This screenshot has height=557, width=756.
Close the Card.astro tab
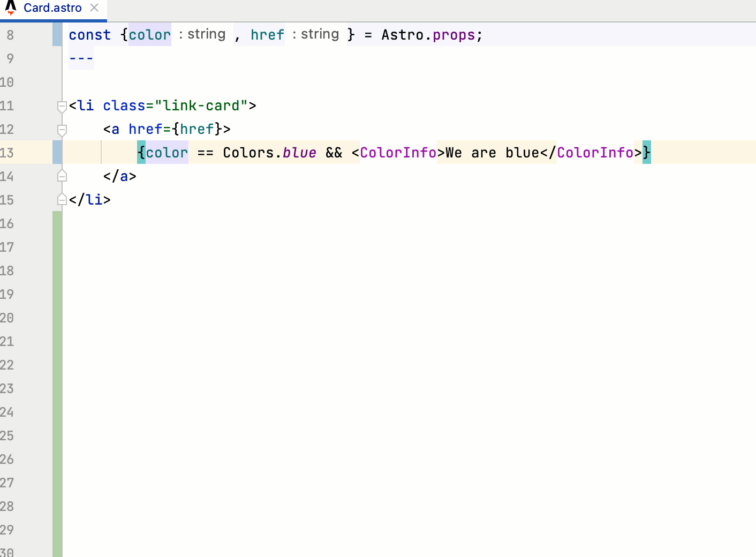[x=94, y=7]
